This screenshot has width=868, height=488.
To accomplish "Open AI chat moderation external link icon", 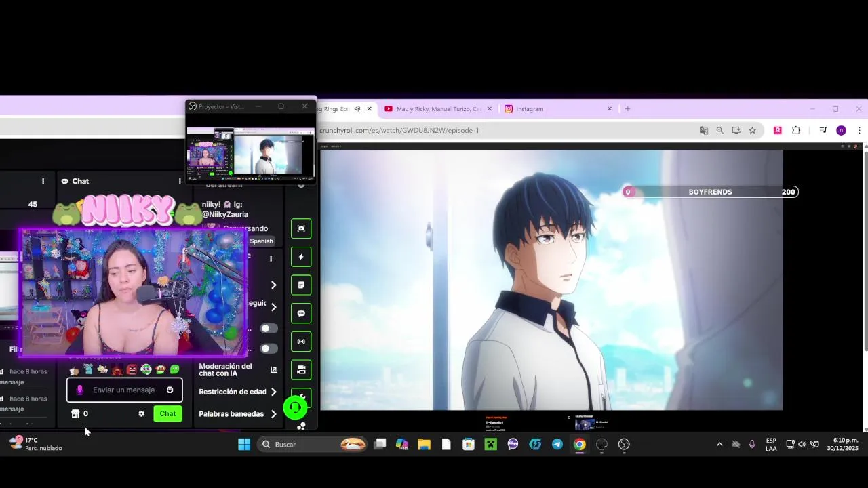I will pyautogui.click(x=274, y=370).
